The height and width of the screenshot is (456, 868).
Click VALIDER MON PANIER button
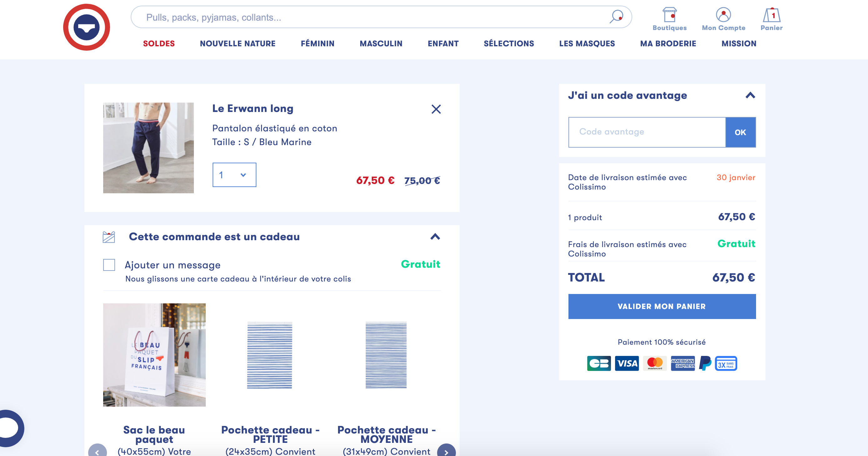[x=662, y=307]
